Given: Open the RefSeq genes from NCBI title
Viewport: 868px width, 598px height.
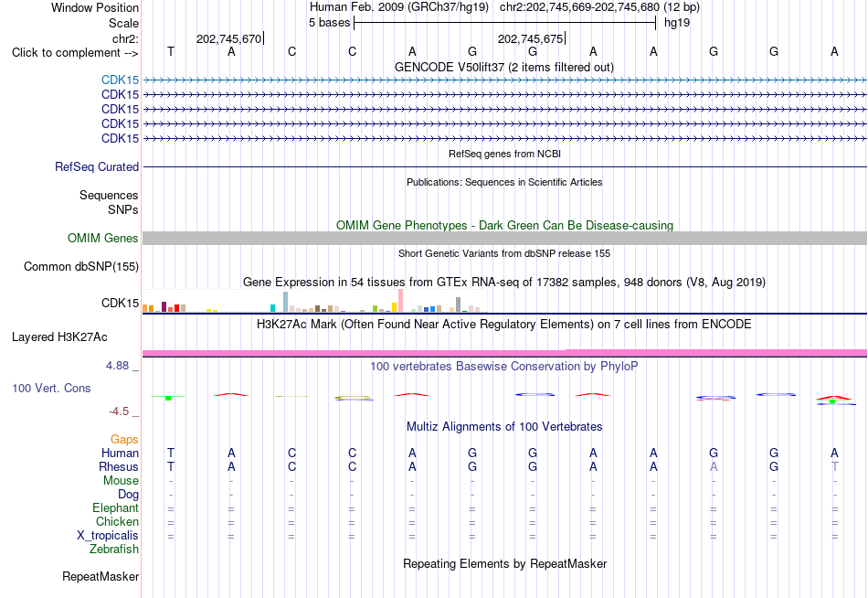Looking at the screenshot, I should pos(504,154).
